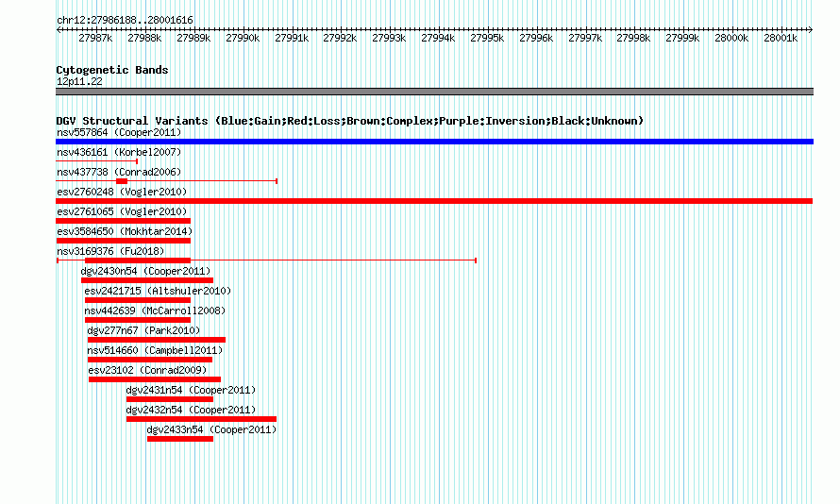Click the 27993k ruler tick label
The height and width of the screenshot is (504, 840).
tap(389, 38)
